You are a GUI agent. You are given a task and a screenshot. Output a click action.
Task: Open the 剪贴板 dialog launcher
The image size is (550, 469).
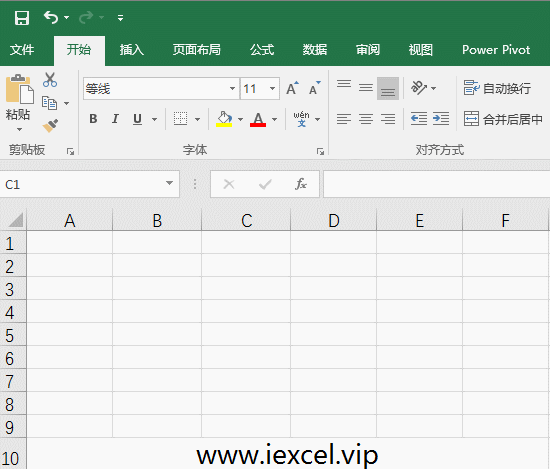point(71,152)
